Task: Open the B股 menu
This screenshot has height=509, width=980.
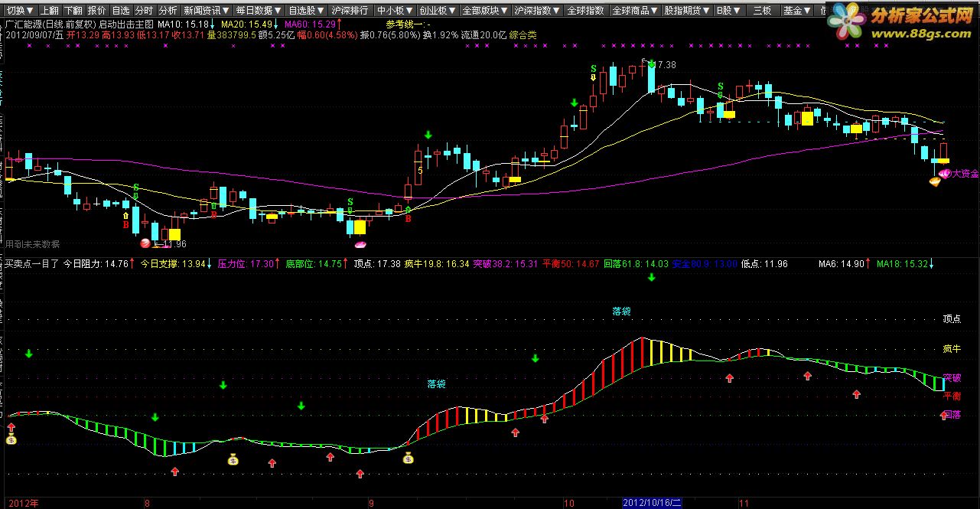Action: [x=727, y=11]
